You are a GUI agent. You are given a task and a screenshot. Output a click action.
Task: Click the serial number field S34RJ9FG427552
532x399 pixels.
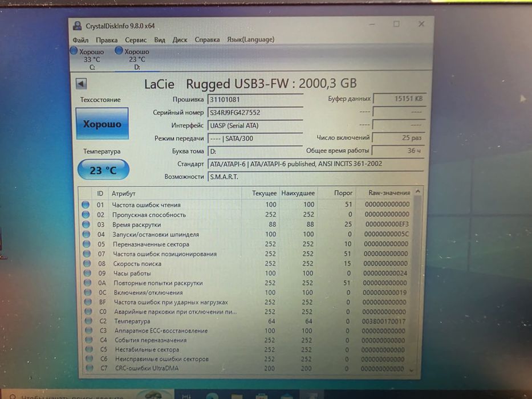tap(255, 112)
